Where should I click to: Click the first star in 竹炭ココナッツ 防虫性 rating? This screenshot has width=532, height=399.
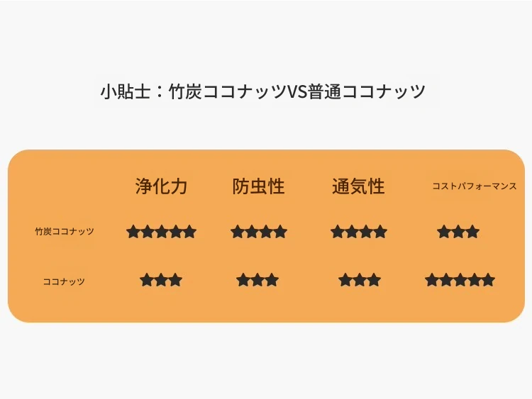[237, 232]
